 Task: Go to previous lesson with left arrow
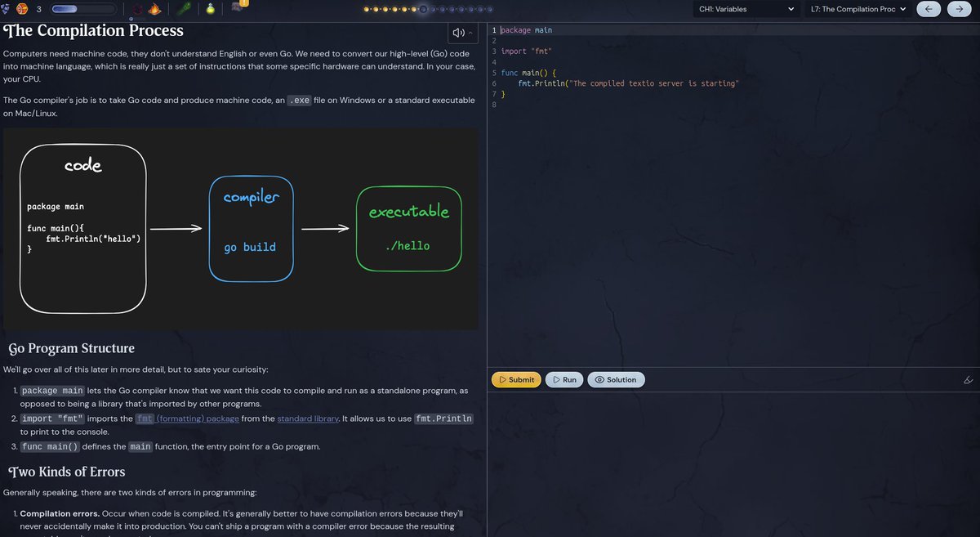click(x=928, y=9)
